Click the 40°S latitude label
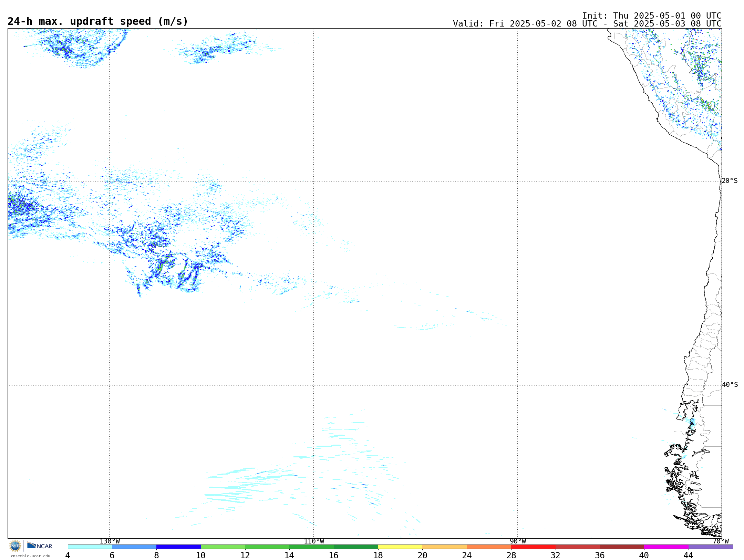Image resolution: width=744 pixels, height=560 pixels. click(x=730, y=385)
